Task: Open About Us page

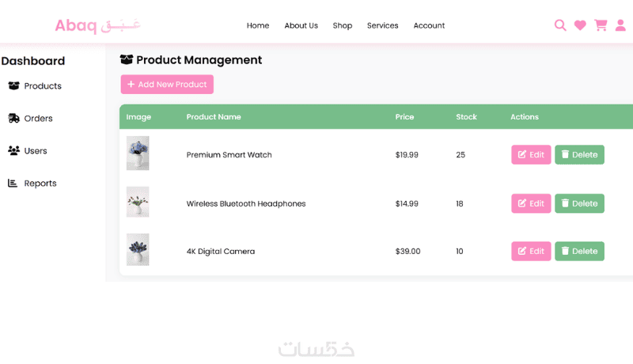Action: (301, 25)
